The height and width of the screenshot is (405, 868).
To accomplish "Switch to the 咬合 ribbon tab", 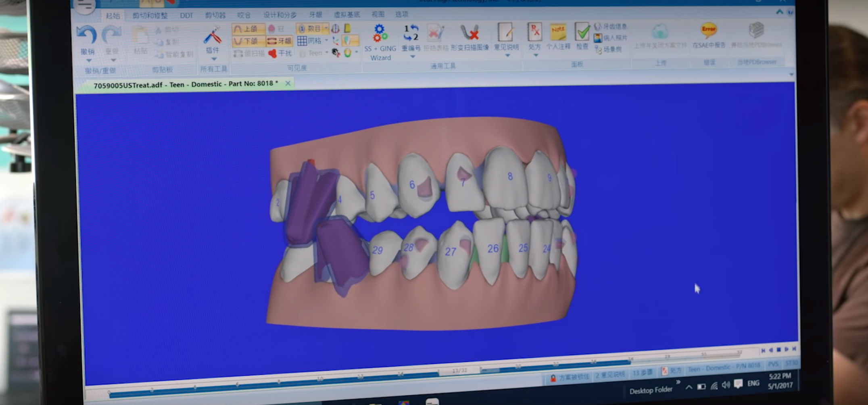I will 244,15.
